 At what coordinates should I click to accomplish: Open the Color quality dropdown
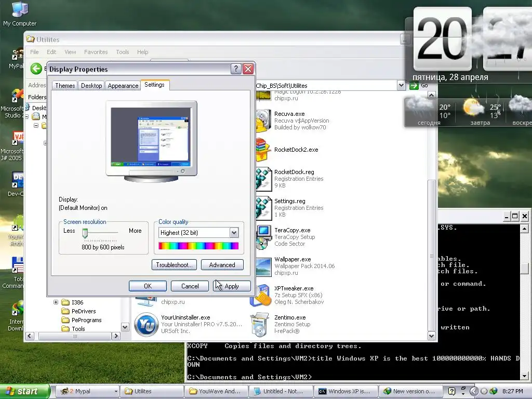pos(234,232)
